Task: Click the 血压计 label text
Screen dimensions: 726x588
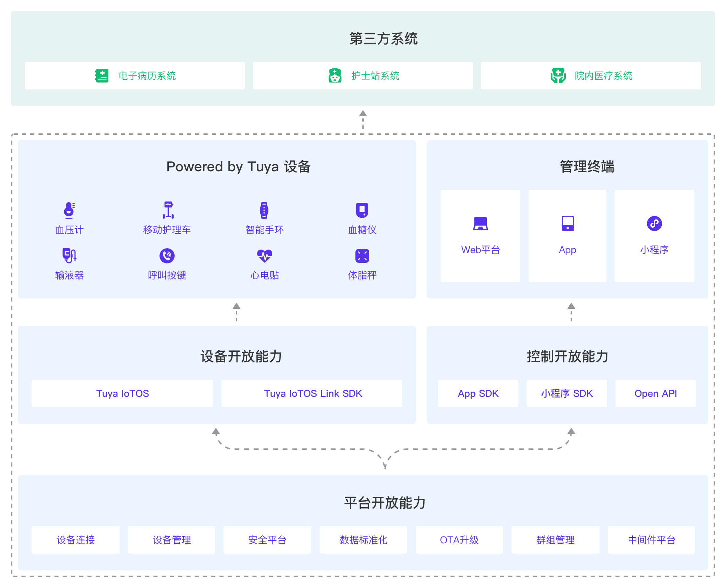Action: point(69,230)
